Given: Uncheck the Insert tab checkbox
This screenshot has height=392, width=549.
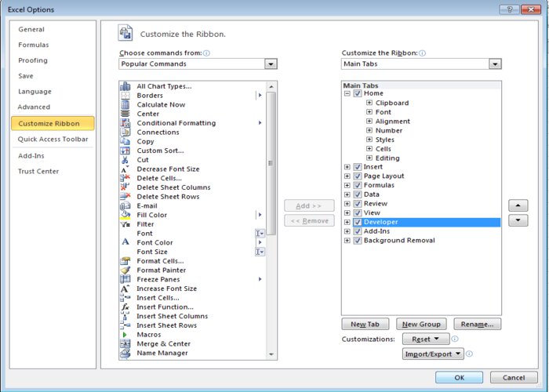Looking at the screenshot, I should [358, 167].
